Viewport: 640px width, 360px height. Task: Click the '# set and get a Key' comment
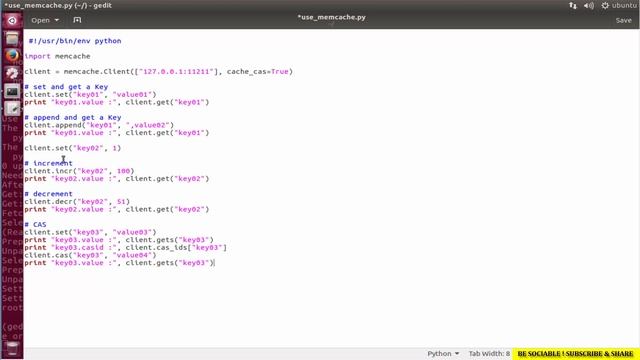pyautogui.click(x=66, y=87)
